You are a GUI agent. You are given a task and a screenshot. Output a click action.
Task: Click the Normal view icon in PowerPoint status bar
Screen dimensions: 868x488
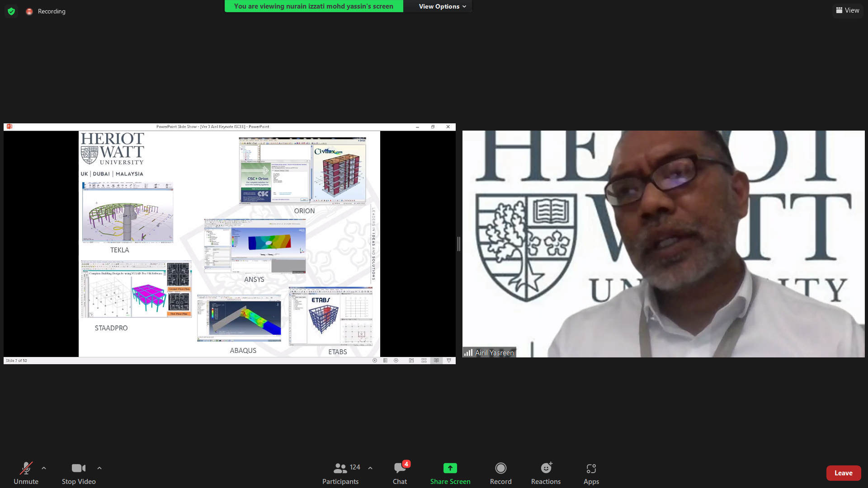click(x=411, y=361)
